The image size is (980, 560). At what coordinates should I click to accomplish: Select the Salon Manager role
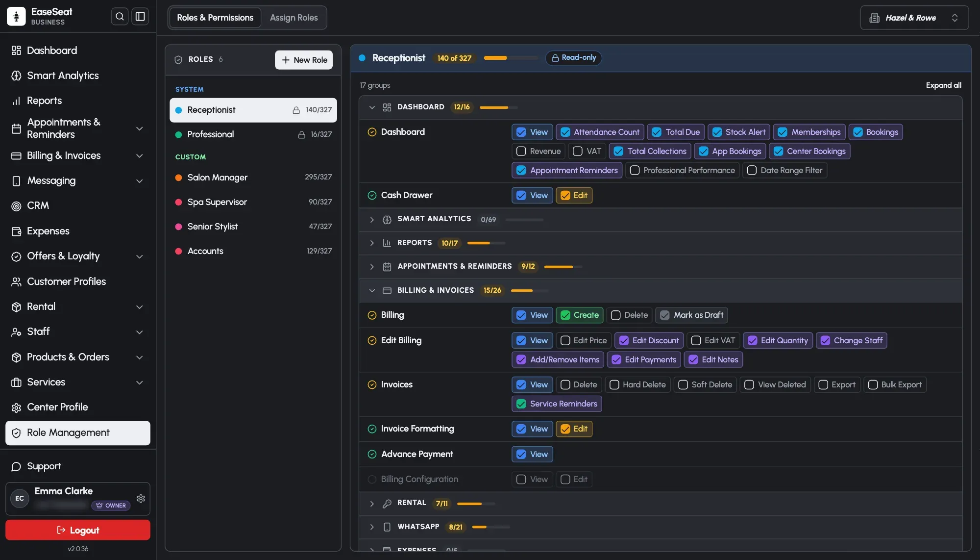coord(253,177)
